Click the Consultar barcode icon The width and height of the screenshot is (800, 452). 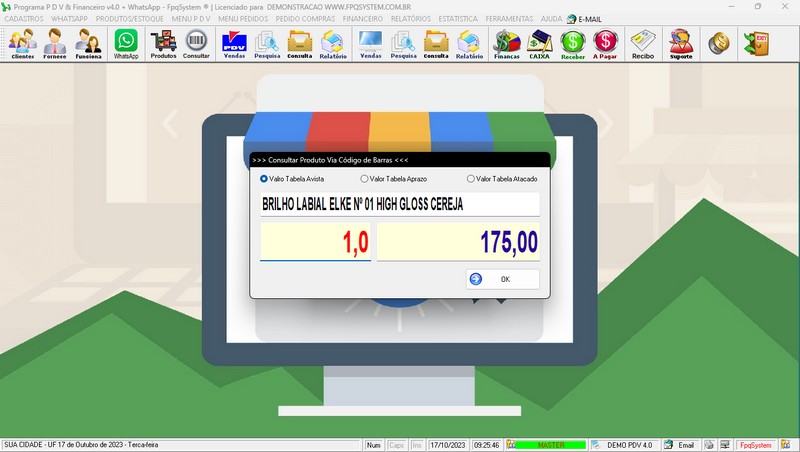point(197,44)
